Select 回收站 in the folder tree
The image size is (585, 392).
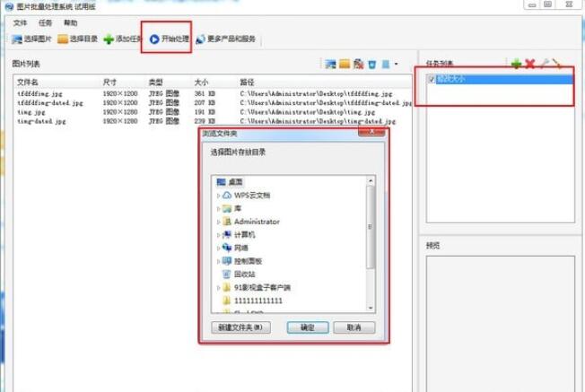(244, 274)
